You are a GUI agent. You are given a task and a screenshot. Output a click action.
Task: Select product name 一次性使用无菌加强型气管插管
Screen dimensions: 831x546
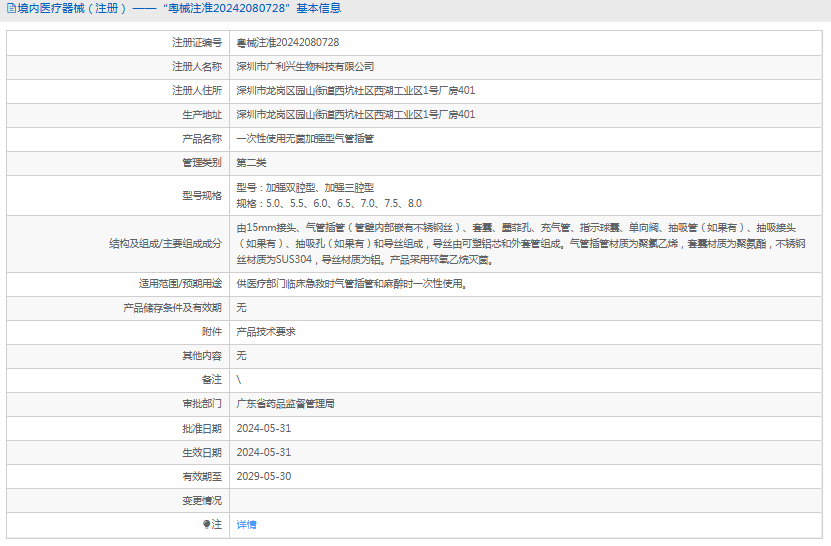coord(305,139)
